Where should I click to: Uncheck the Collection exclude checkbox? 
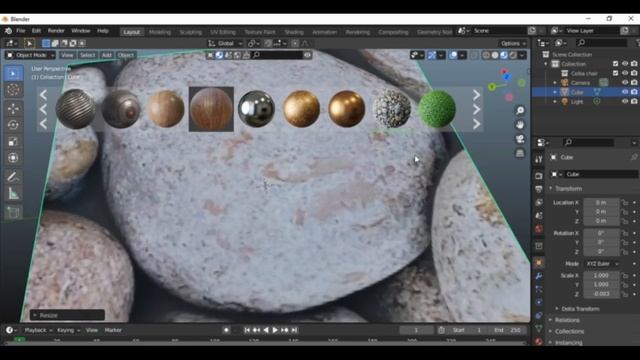point(616,64)
